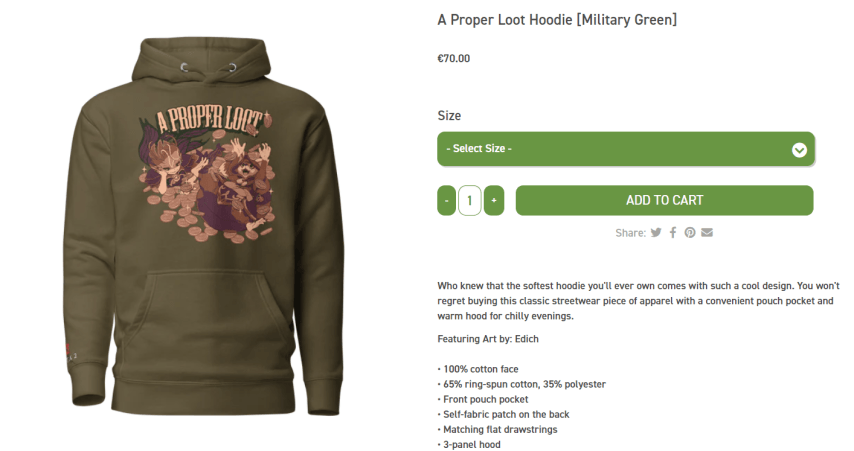
Task: Decrease quantity with the minus button
Action: (x=447, y=200)
